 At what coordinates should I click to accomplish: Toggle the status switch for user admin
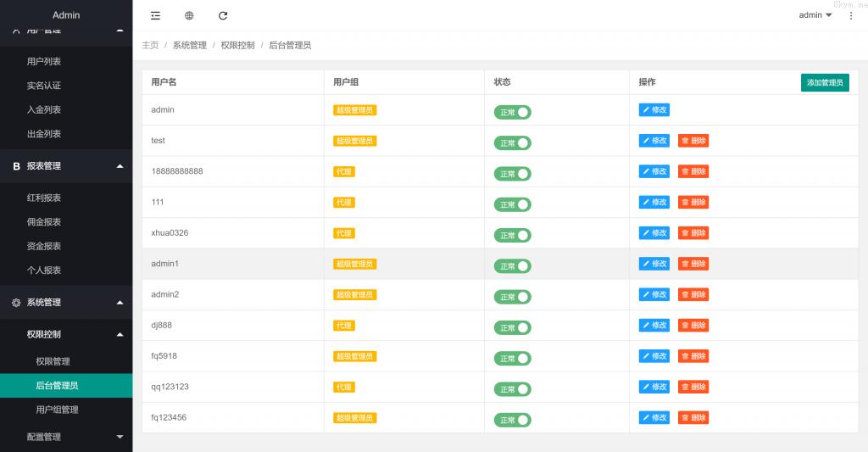click(x=512, y=113)
